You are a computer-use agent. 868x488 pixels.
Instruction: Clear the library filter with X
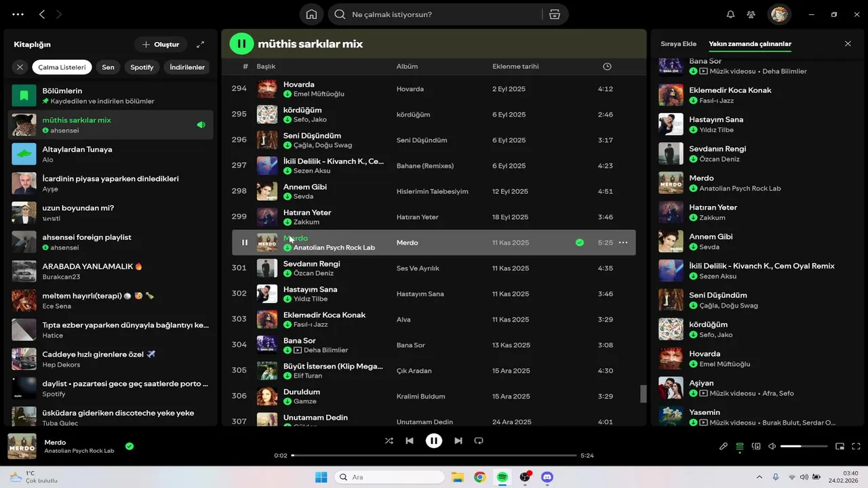[x=20, y=67]
